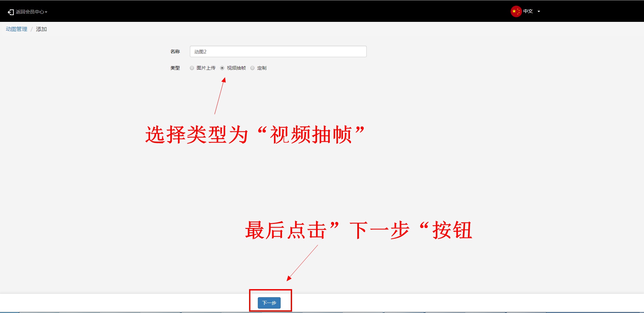Open the 返回会员中心 dropdown menu
Viewport: 644px width, 313px height.
(30, 12)
